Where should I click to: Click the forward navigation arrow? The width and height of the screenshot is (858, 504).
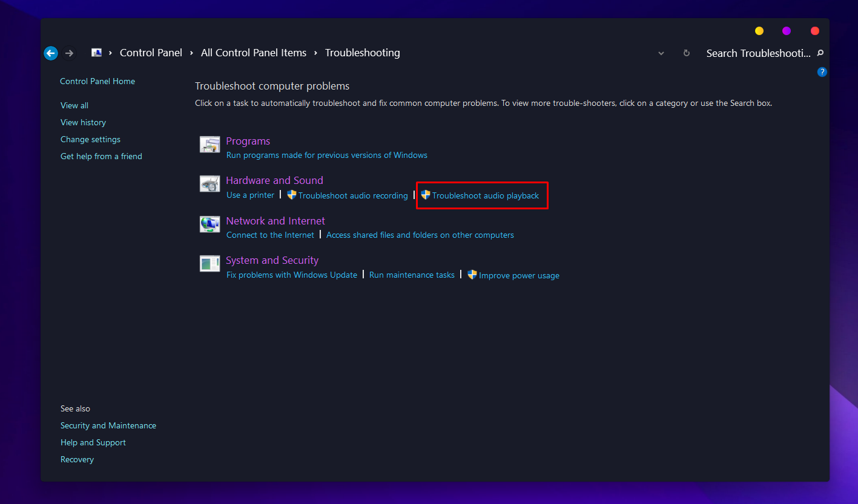tap(70, 53)
